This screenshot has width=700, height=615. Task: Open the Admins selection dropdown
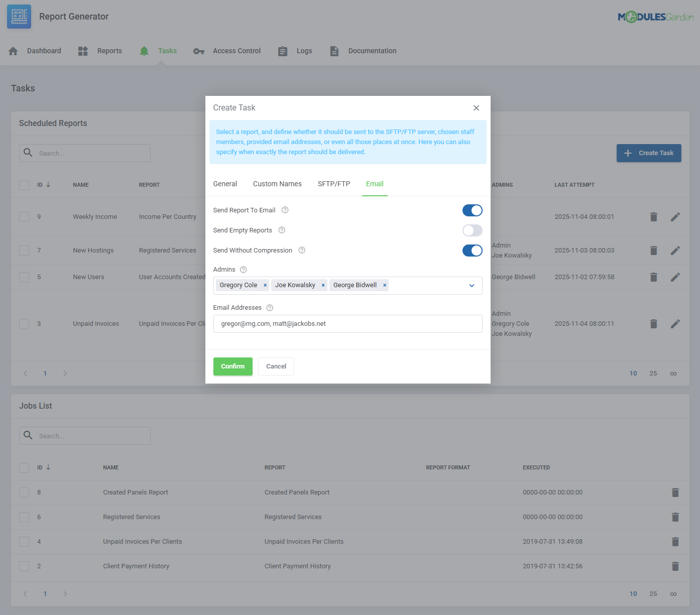472,285
